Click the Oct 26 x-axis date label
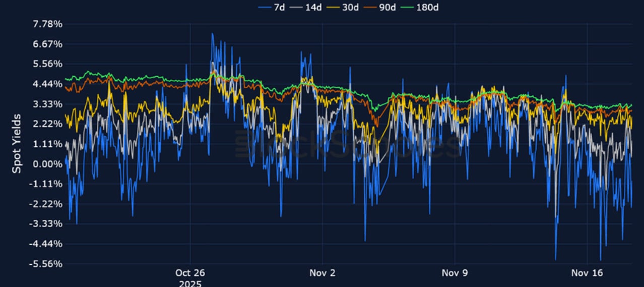The width and height of the screenshot is (644, 287). 190,273
